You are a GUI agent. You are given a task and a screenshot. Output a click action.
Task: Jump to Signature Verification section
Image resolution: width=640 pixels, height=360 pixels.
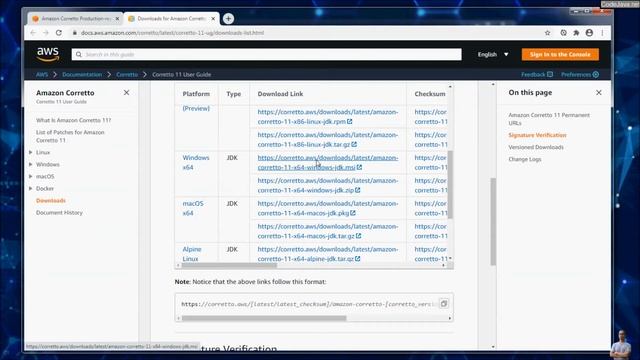tap(537, 135)
